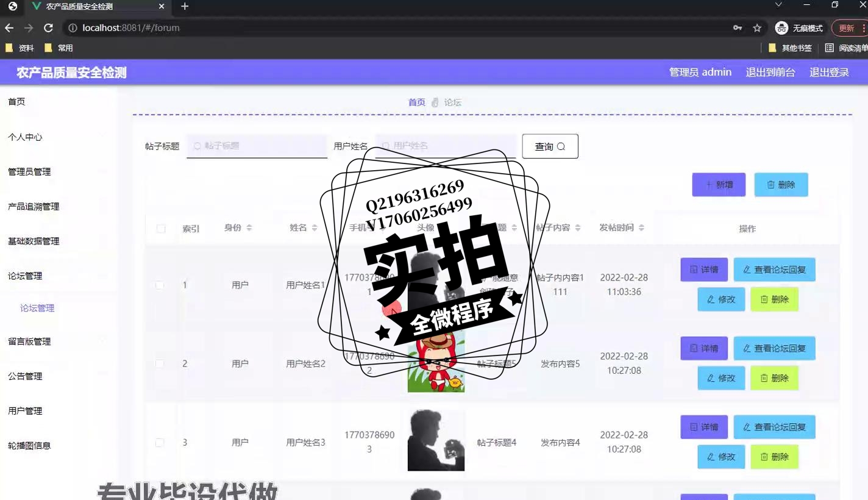Open the cartoon avatar thumbnail in row 2

tap(436, 363)
